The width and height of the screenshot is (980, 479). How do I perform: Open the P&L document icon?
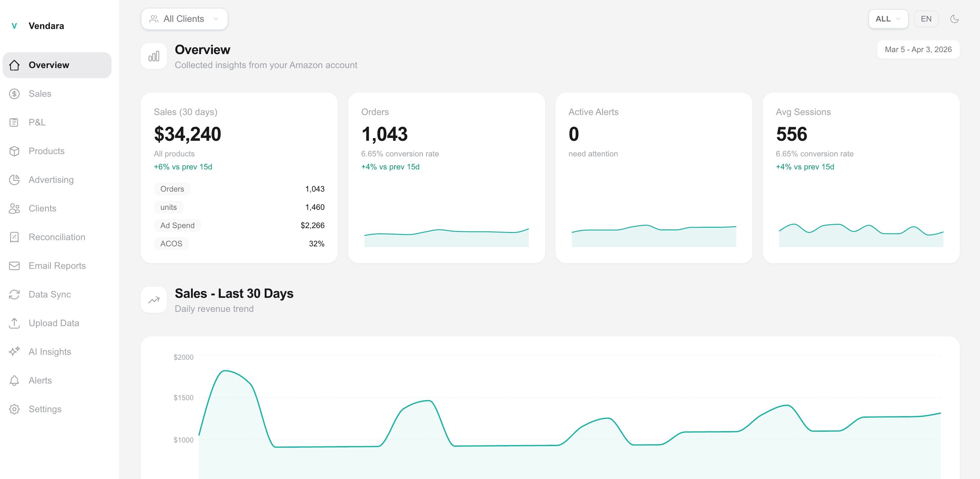(x=14, y=123)
